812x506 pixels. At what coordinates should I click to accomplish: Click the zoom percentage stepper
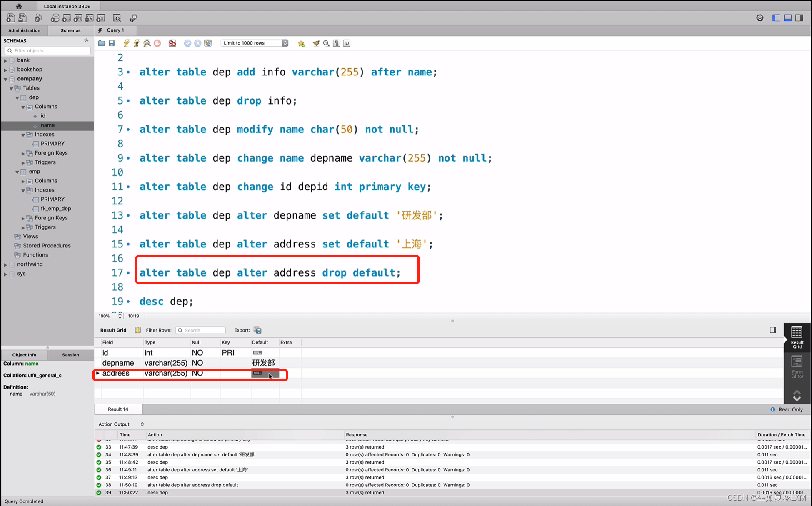click(120, 316)
